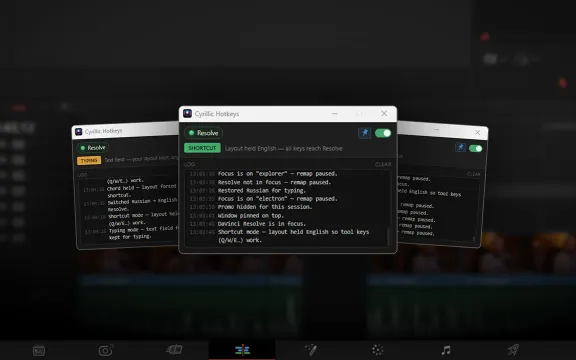This screenshot has width=576, height=360.
Task: Open the camera page icon in bottom bar
Action: pos(106,350)
